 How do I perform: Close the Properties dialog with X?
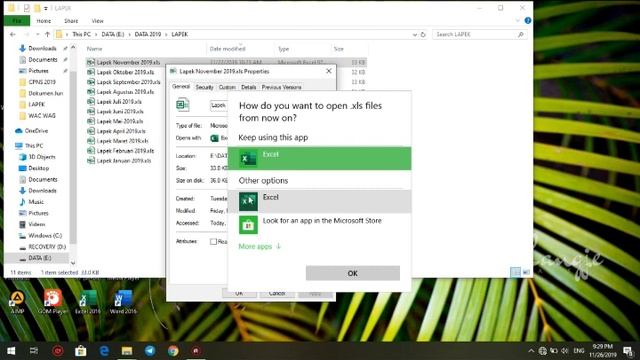tap(329, 71)
